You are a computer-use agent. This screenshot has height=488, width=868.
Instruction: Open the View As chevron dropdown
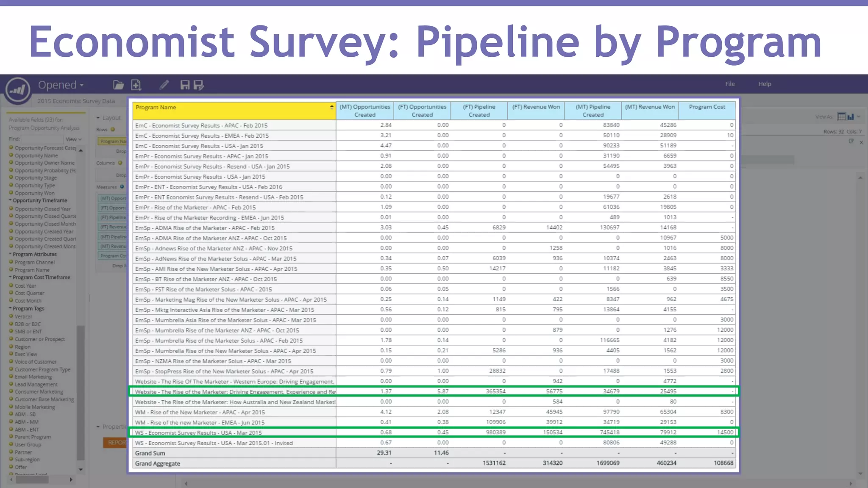(x=858, y=116)
